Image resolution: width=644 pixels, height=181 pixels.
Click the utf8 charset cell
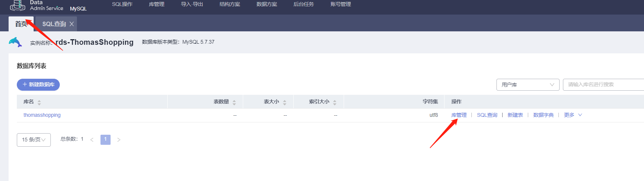(x=434, y=115)
